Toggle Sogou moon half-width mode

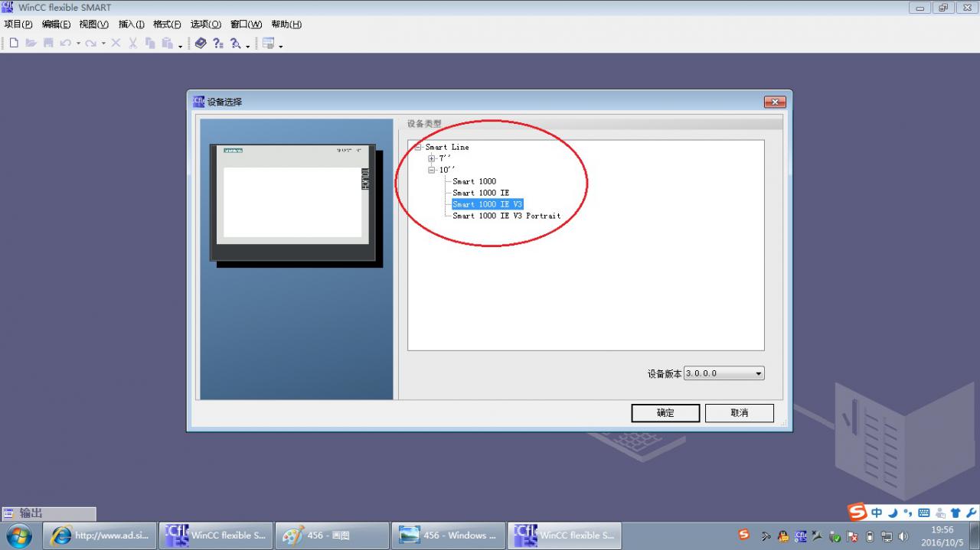click(893, 513)
